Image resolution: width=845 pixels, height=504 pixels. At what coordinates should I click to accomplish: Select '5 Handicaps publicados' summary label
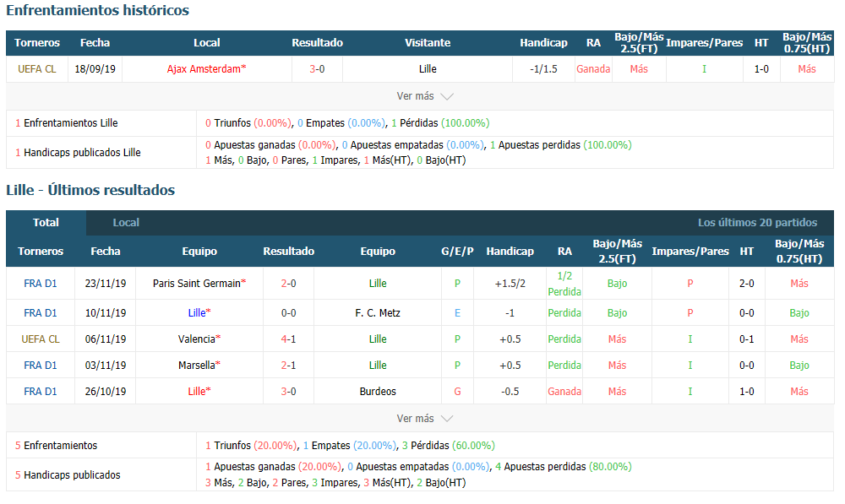click(68, 475)
